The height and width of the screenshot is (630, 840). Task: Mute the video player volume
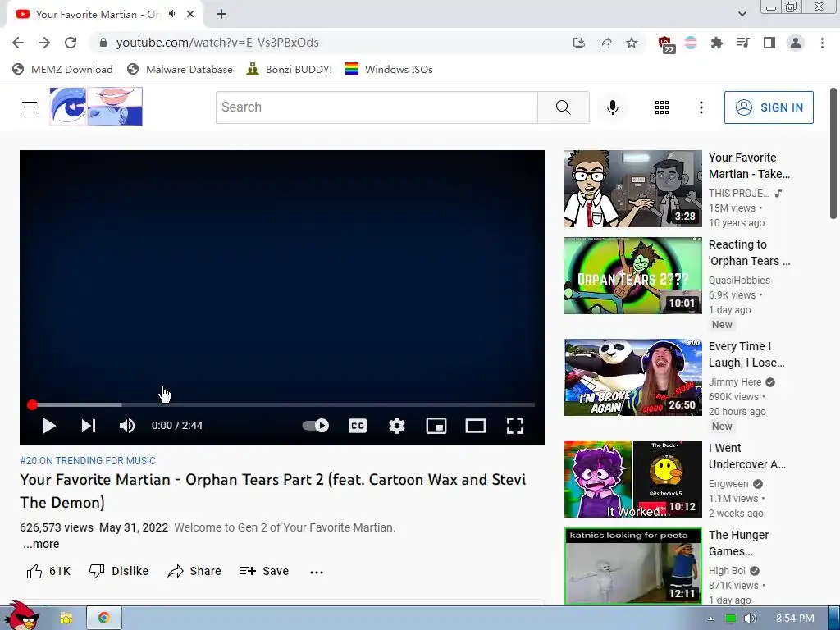click(x=127, y=426)
